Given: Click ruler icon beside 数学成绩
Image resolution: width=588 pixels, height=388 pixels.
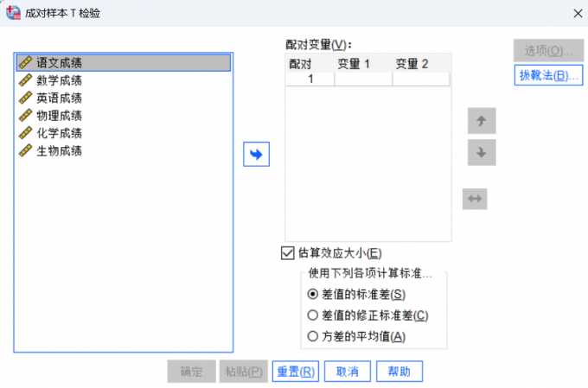Looking at the screenshot, I should pos(25,80).
